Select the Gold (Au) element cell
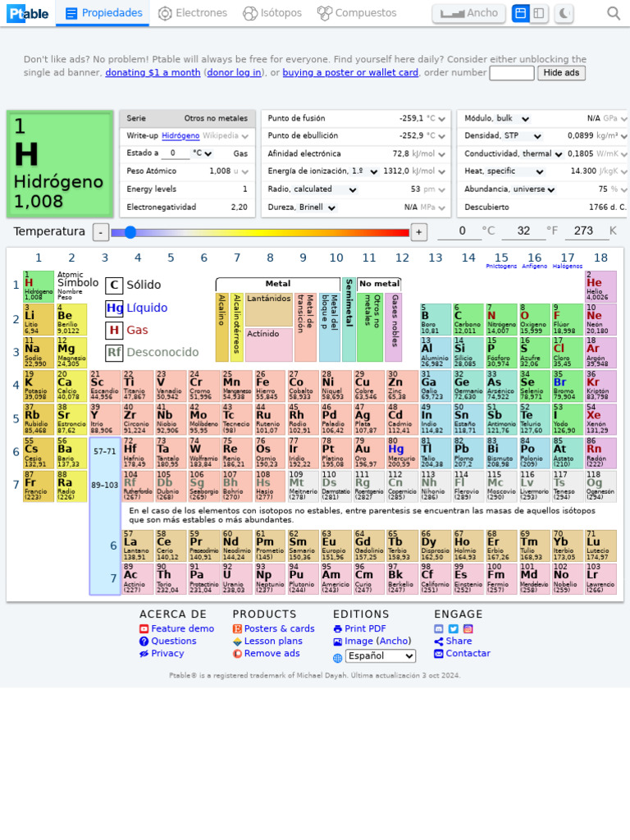Image resolution: width=630 pixels, height=840 pixels. pos(369,452)
